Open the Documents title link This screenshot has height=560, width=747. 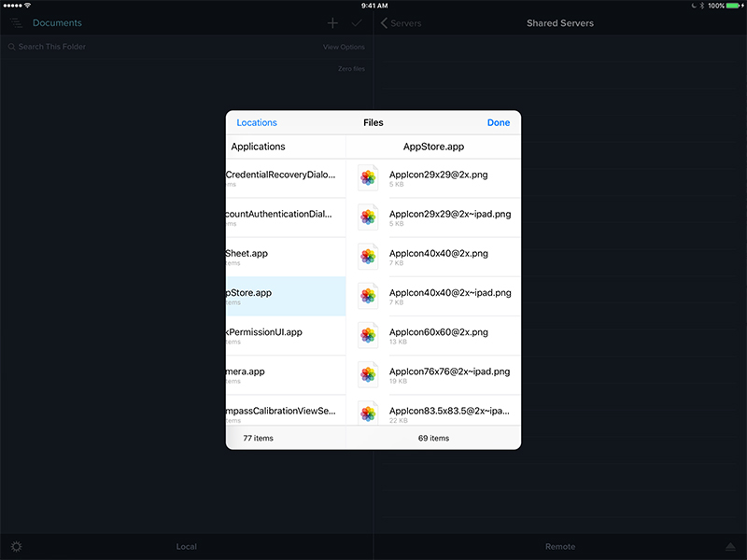(57, 22)
